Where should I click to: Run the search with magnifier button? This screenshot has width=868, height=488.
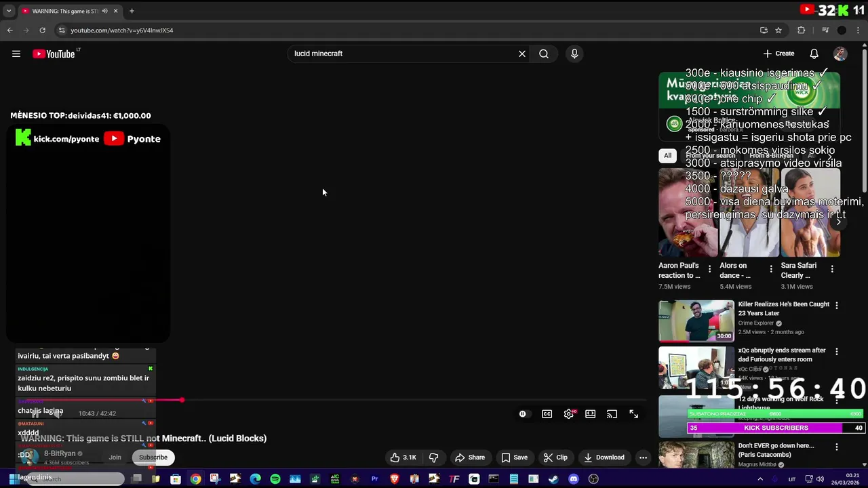coord(544,54)
